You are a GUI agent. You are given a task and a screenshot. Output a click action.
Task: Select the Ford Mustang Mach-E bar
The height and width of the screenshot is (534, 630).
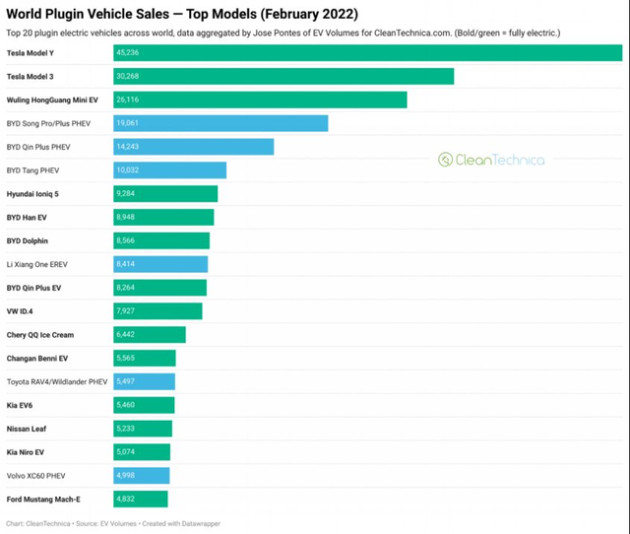[141, 499]
